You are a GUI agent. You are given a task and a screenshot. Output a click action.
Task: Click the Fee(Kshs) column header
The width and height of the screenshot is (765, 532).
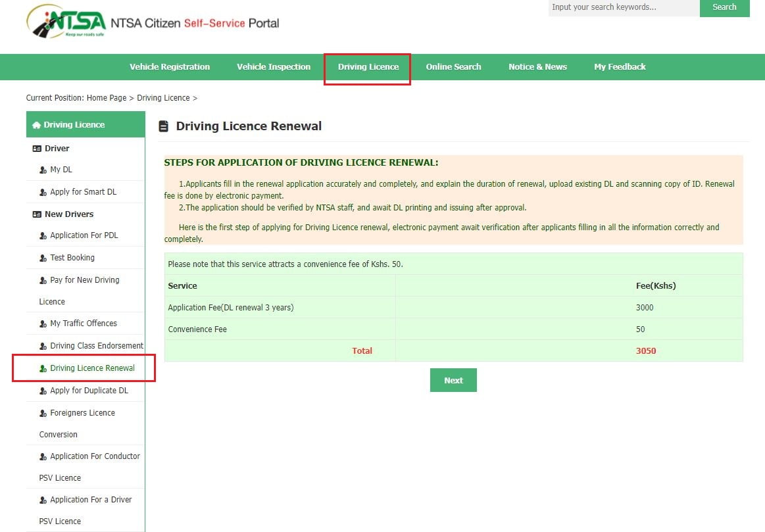tap(656, 286)
